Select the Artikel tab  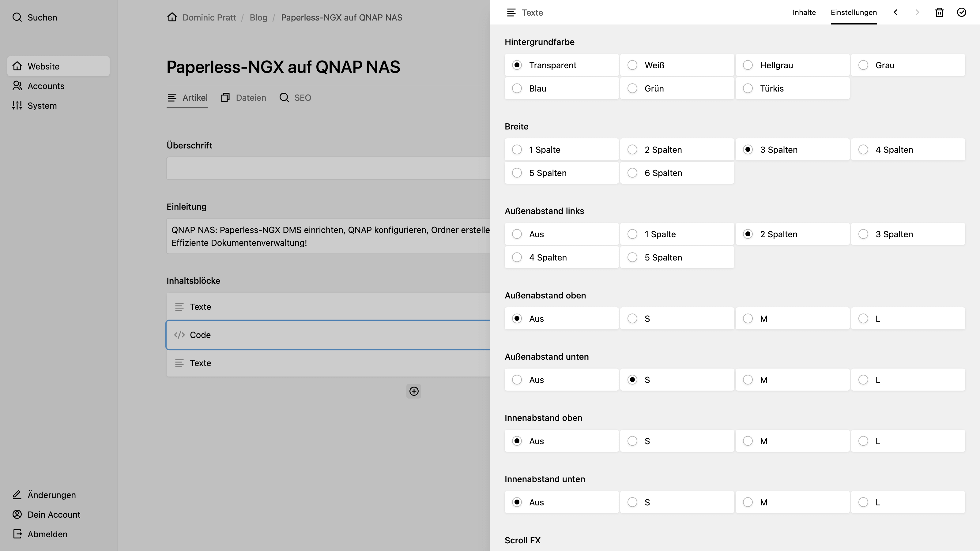(187, 98)
